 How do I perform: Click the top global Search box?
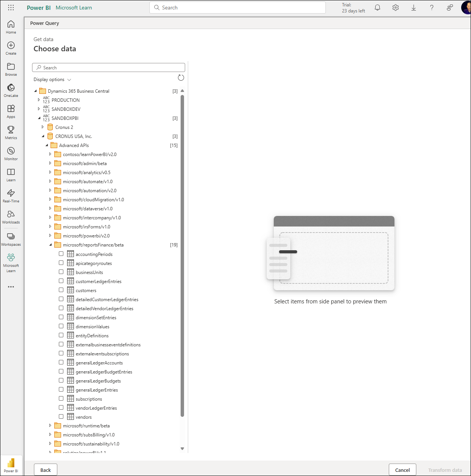(x=238, y=8)
